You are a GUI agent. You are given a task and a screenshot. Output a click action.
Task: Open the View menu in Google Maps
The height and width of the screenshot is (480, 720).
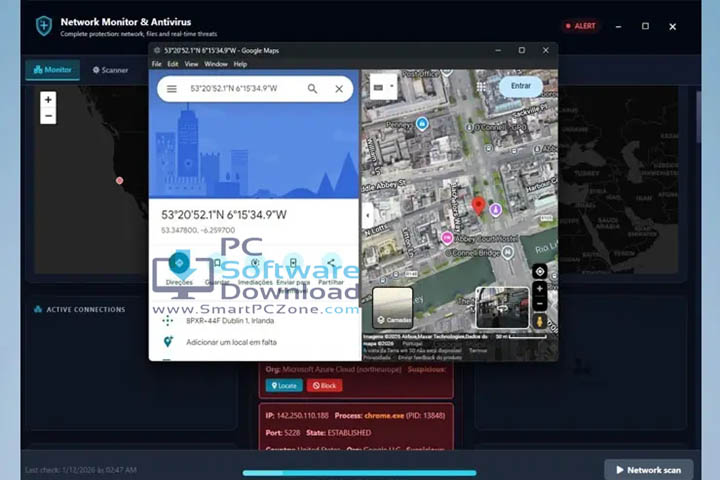click(x=191, y=64)
